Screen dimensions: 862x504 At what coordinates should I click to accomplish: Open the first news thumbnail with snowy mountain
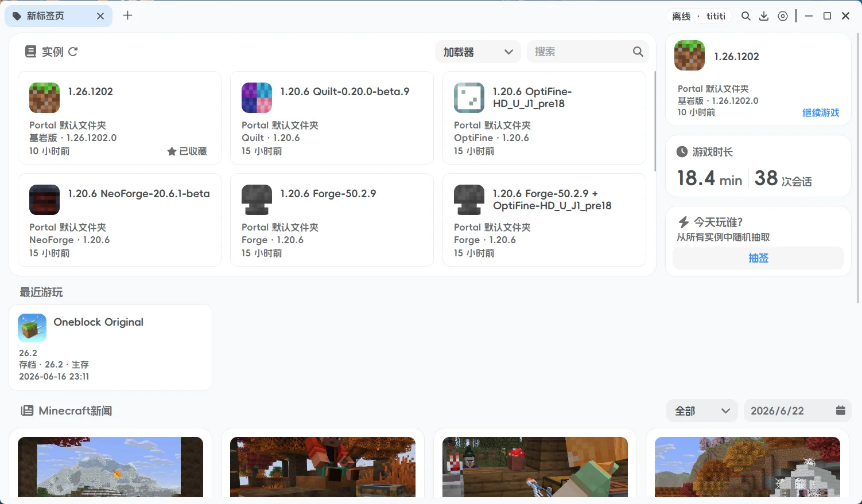(110, 467)
